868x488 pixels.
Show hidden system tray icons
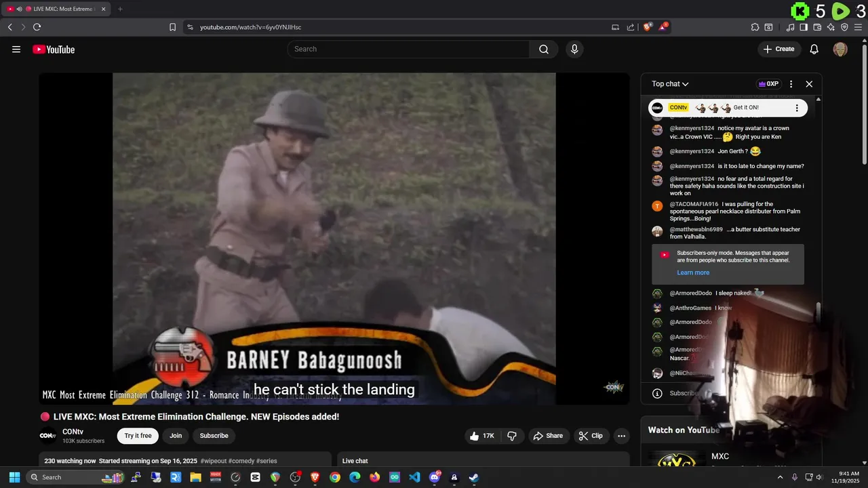[780, 477]
